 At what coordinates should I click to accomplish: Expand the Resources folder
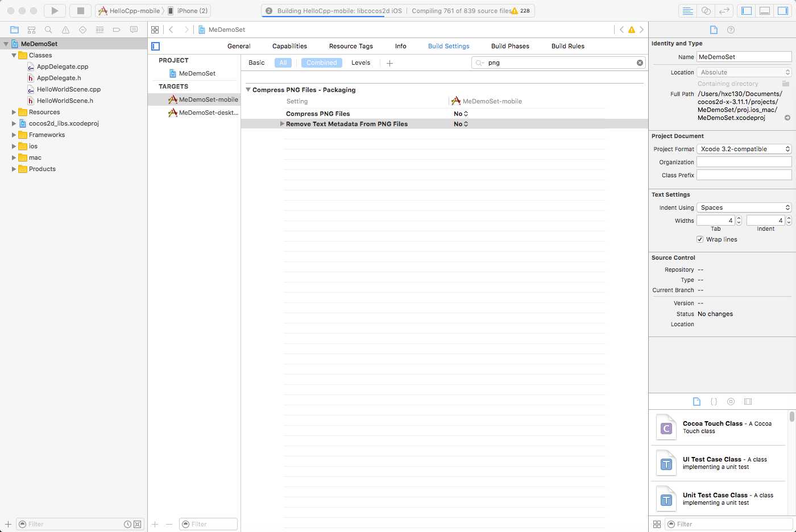pyautogui.click(x=14, y=112)
